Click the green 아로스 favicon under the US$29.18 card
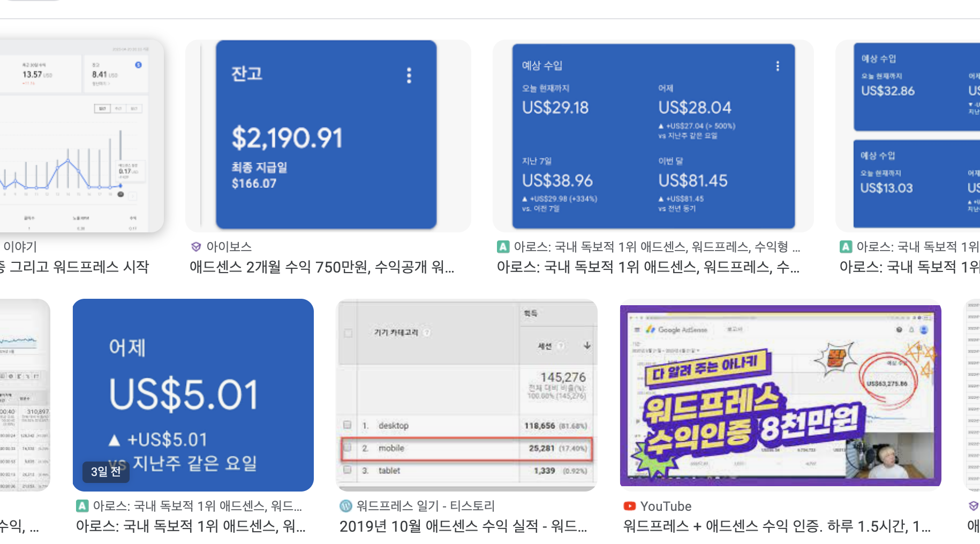Screen dimensions: 980x544 (503, 247)
